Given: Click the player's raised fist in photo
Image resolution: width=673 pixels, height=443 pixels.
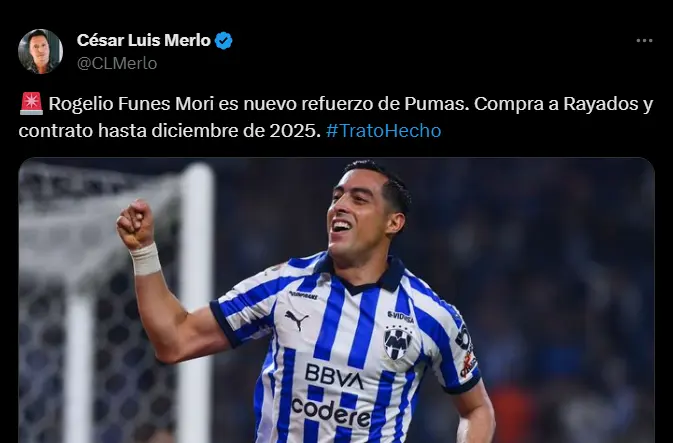Looking at the screenshot, I should (x=136, y=224).
